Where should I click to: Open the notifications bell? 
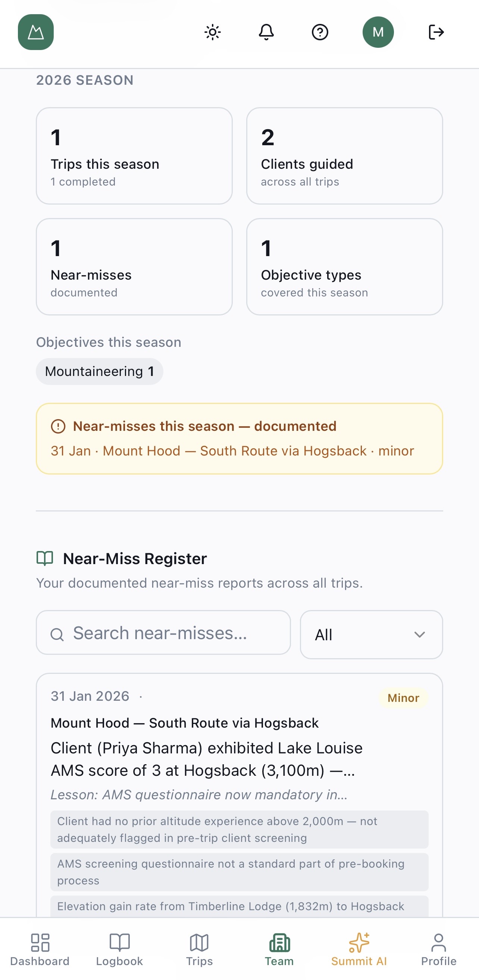click(x=266, y=32)
